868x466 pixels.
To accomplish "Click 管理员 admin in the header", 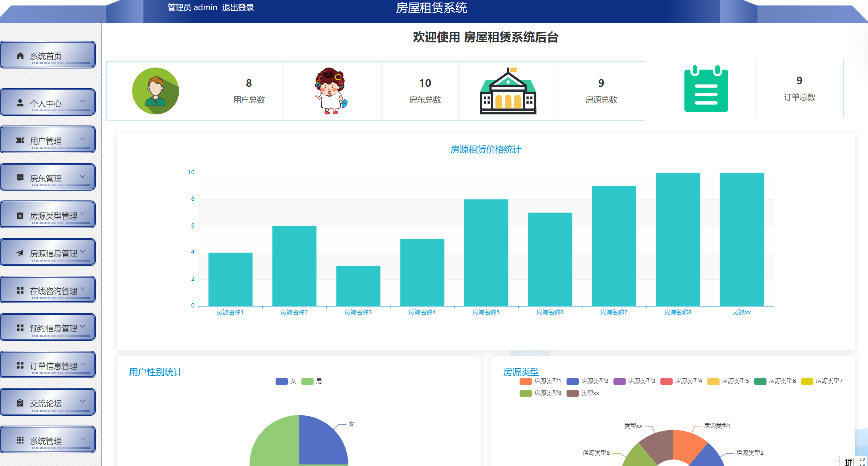I will click(192, 7).
